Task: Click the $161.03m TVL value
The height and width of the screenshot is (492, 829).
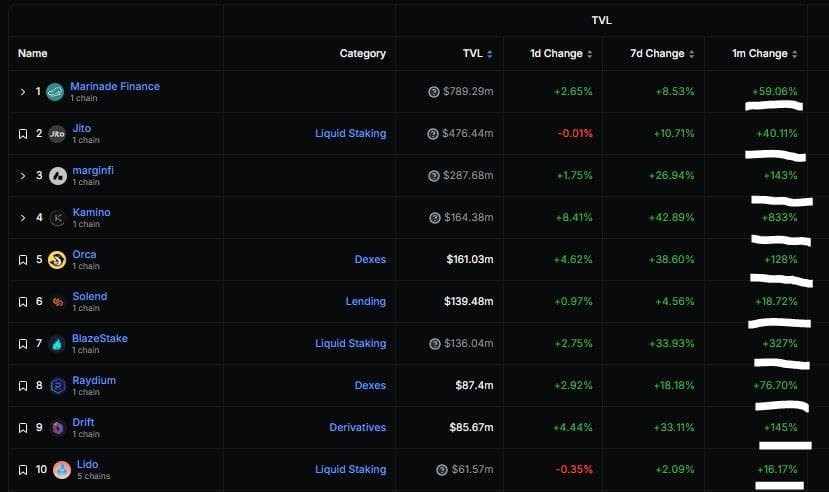Action: 470,259
